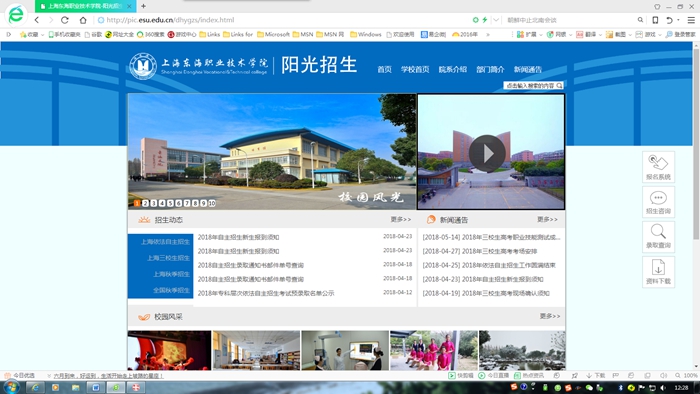Open the mobile phone icon in browser toolbar
The height and width of the screenshot is (394, 700).
tap(655, 20)
